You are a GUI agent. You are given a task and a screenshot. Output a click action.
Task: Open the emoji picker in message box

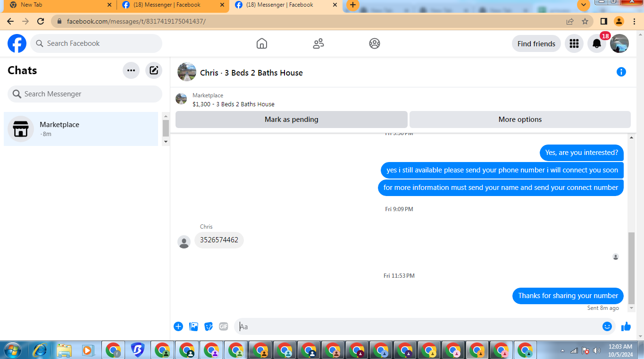(x=607, y=326)
